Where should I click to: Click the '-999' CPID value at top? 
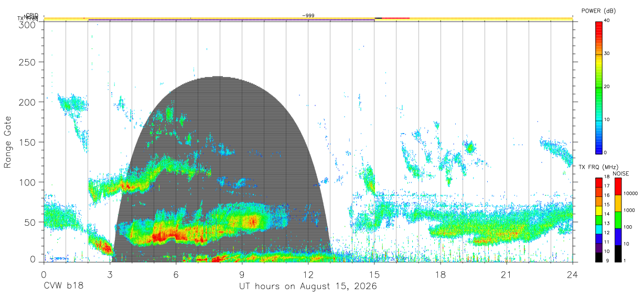point(308,16)
